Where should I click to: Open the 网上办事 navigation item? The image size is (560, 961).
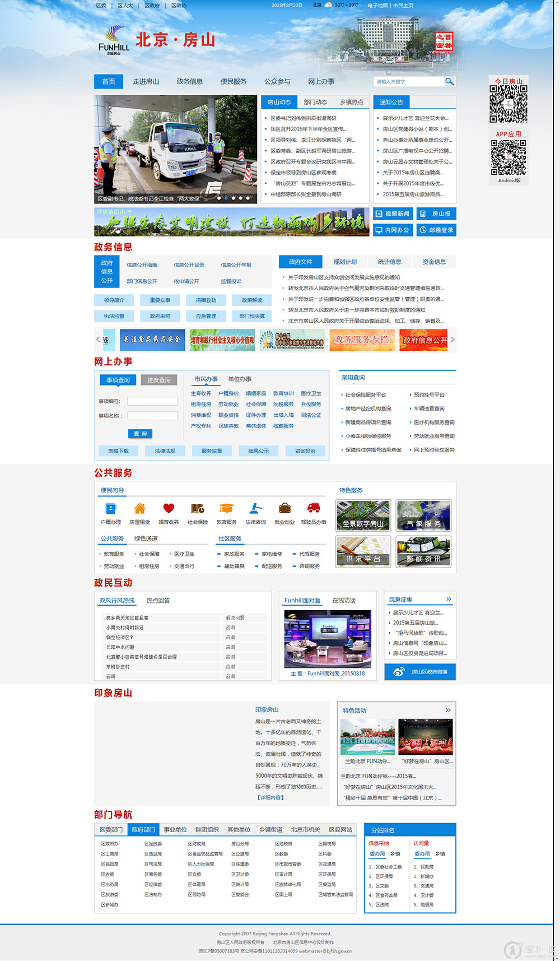[321, 81]
